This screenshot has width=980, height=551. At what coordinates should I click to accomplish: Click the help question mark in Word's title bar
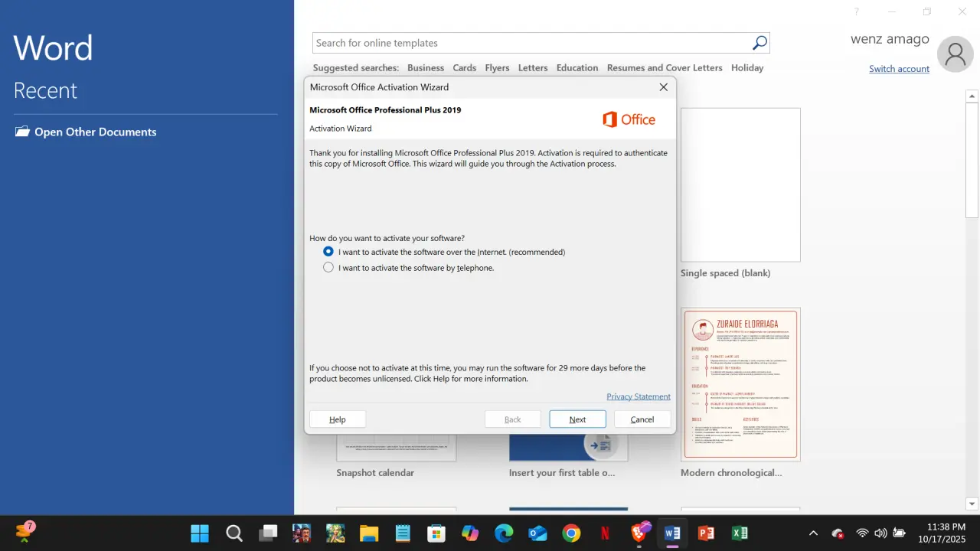point(857,11)
